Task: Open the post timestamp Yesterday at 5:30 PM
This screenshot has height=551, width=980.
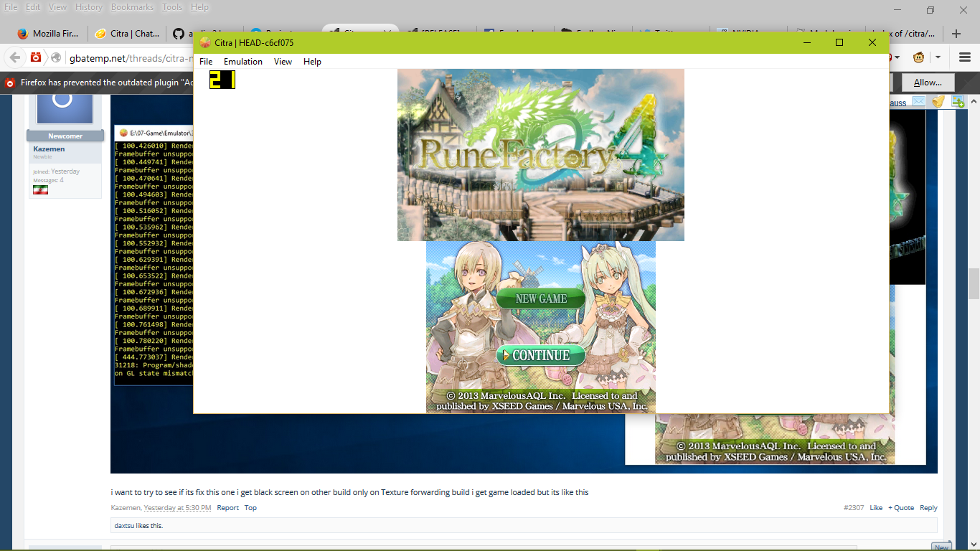Action: (x=177, y=508)
